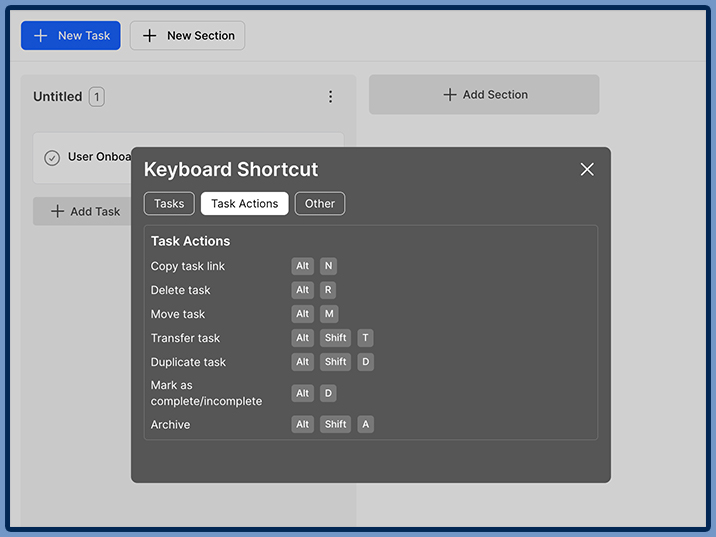Click the New Task button
Image resolution: width=716 pixels, height=537 pixels.
click(x=71, y=36)
